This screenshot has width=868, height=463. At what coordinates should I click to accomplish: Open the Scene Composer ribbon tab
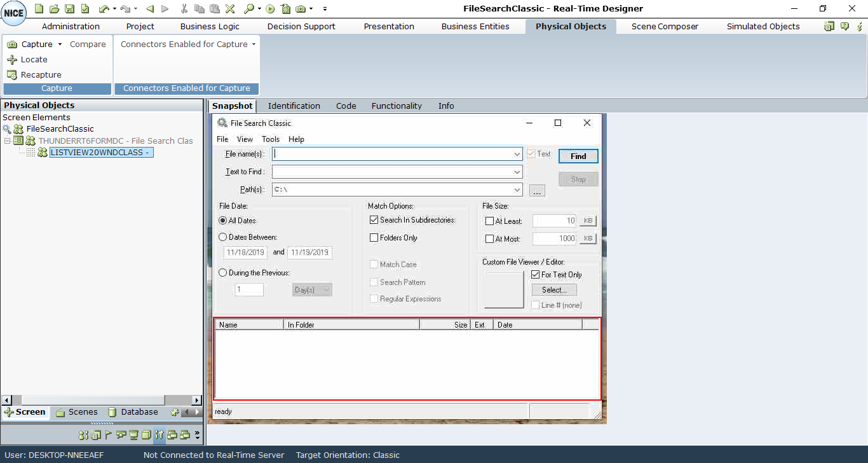pos(665,26)
